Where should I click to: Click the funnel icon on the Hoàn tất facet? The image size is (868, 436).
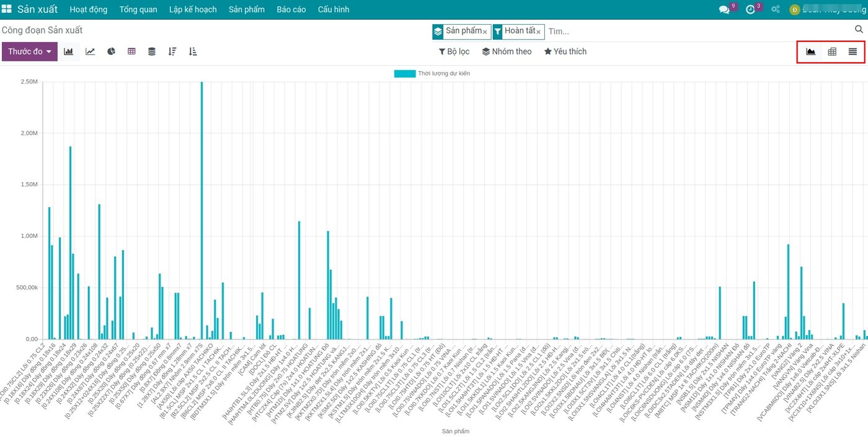(x=497, y=31)
